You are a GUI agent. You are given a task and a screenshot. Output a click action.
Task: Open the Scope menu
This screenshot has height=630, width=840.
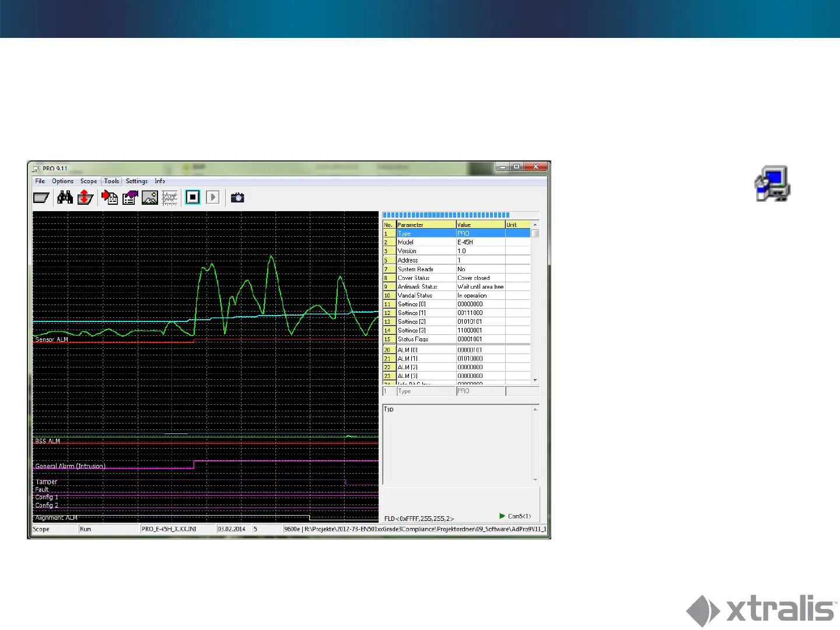tap(89, 181)
